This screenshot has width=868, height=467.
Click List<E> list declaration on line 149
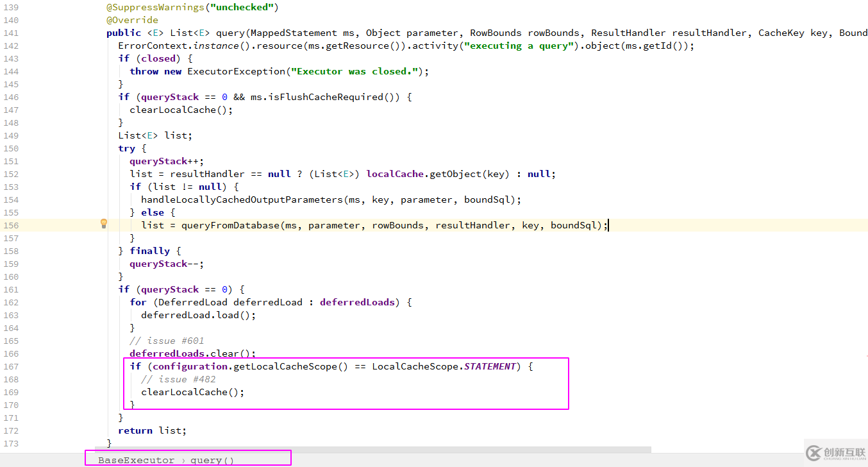point(155,135)
